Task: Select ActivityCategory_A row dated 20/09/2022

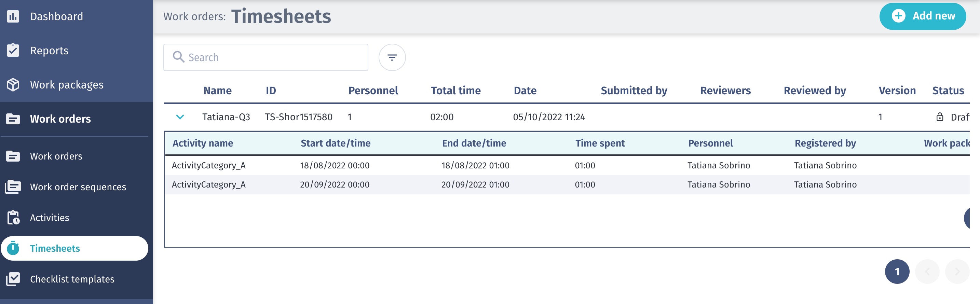Action: 567,184
